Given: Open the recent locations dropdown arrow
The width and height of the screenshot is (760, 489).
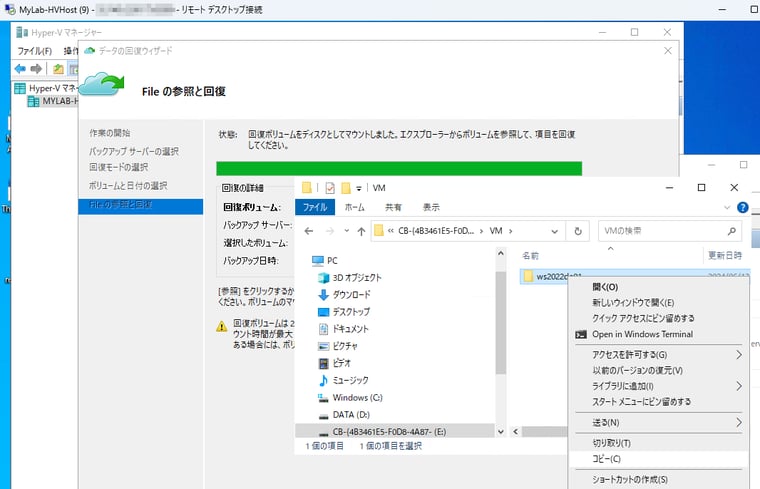Looking at the screenshot, I should click(x=347, y=231).
